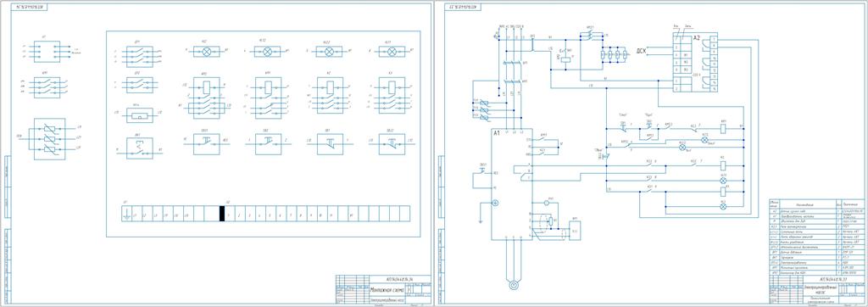Select the A2 label of the controller block

point(697,38)
